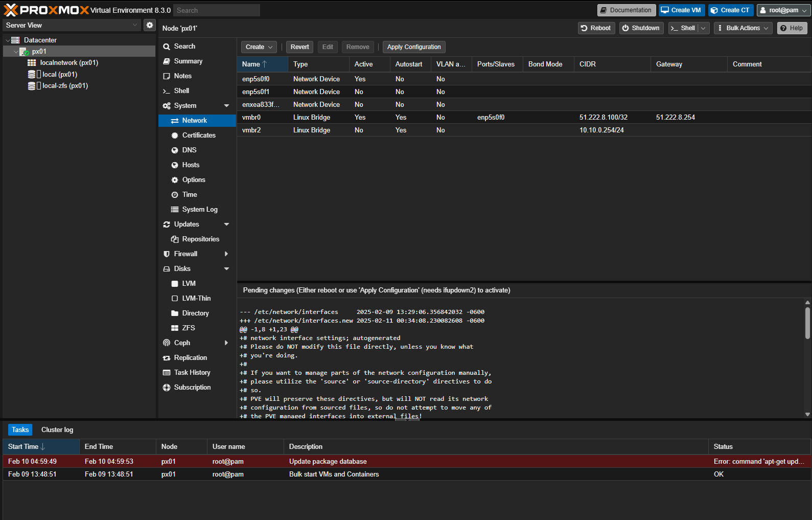The height and width of the screenshot is (520, 812).
Task: Sort by the Name column header
Action: click(262, 64)
